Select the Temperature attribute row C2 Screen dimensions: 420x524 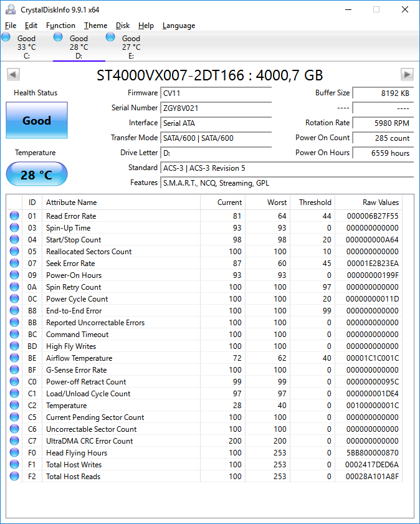[x=204, y=406]
